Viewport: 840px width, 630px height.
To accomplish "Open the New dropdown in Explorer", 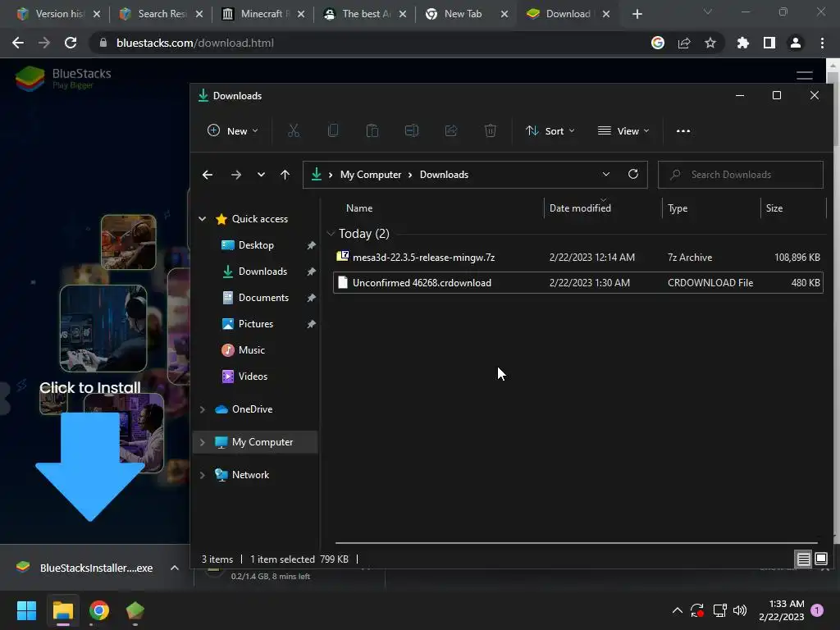I will click(x=233, y=130).
